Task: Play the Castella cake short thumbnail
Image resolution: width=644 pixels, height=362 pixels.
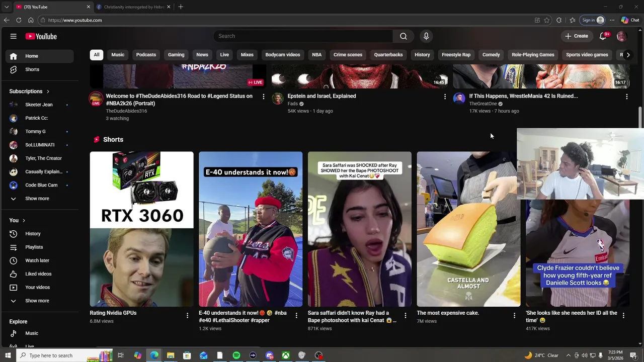Action: pos(468,229)
